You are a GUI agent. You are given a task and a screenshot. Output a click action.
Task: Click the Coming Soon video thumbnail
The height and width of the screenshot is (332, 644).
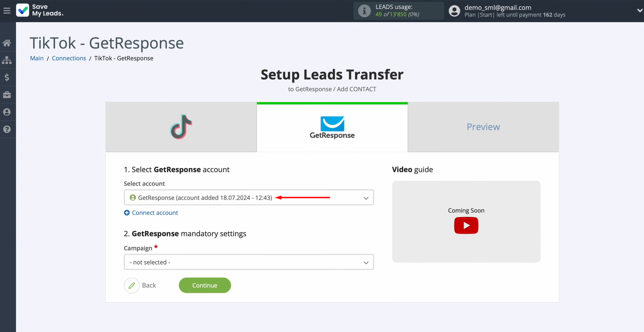[x=466, y=210]
